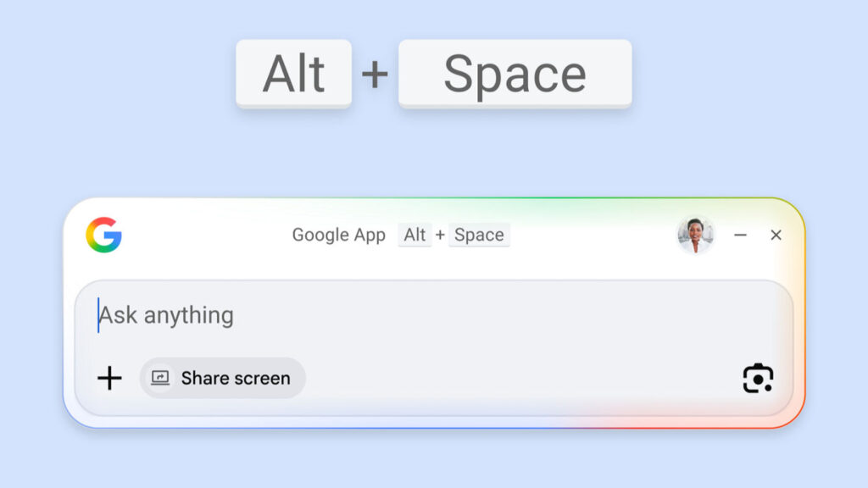
Task: Click the text cursor in the search box
Action: point(97,314)
